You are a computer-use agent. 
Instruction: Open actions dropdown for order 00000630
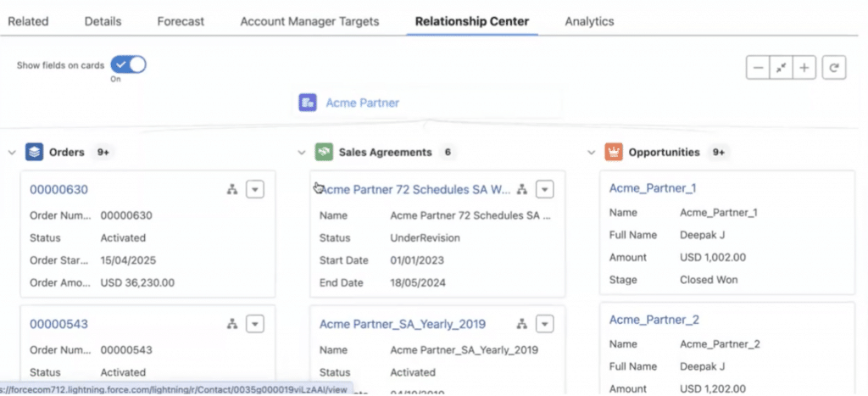tap(254, 189)
